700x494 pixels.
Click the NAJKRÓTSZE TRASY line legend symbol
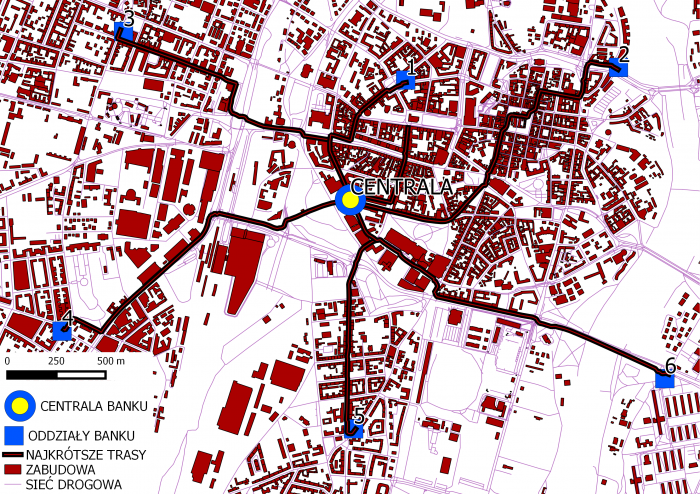pyautogui.click(x=12, y=455)
